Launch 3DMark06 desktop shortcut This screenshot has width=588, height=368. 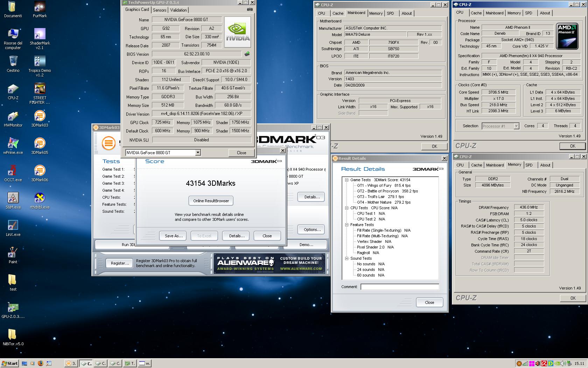40,174
